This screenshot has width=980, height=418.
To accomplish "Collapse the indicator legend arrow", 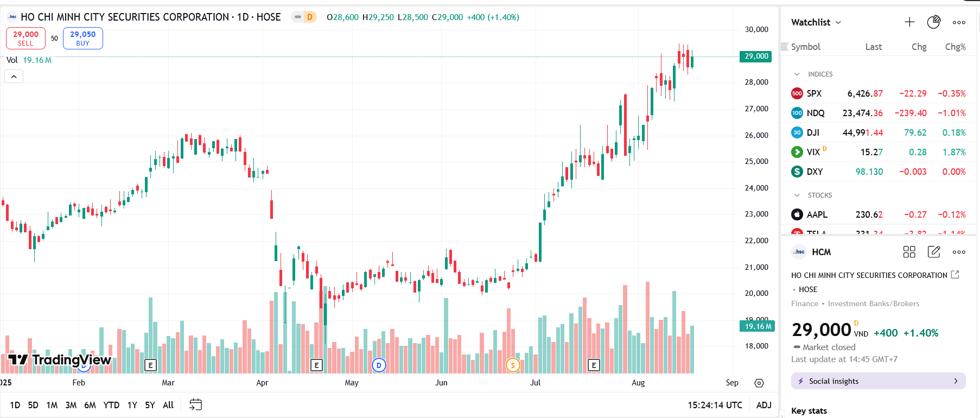I will (x=14, y=77).
